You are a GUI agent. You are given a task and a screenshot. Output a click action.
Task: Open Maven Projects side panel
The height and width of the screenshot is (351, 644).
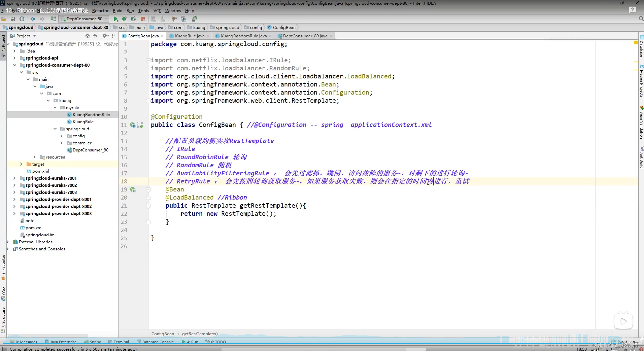coord(641,81)
